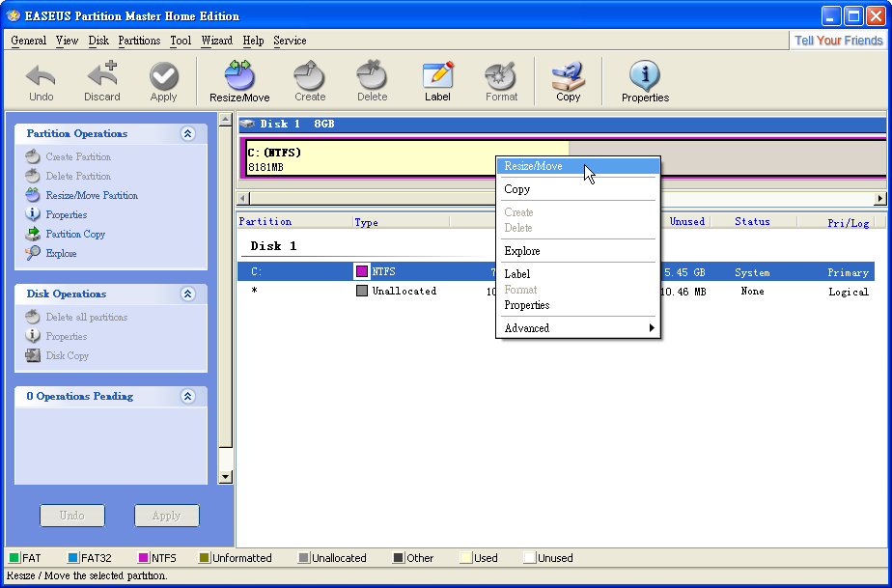Open the Service menu
The image size is (892, 588).
coord(290,41)
